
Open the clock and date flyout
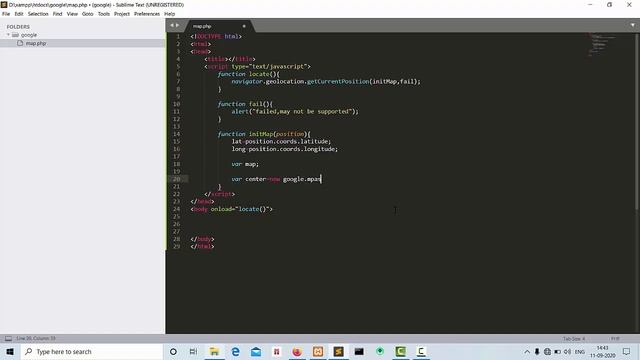pos(602,352)
